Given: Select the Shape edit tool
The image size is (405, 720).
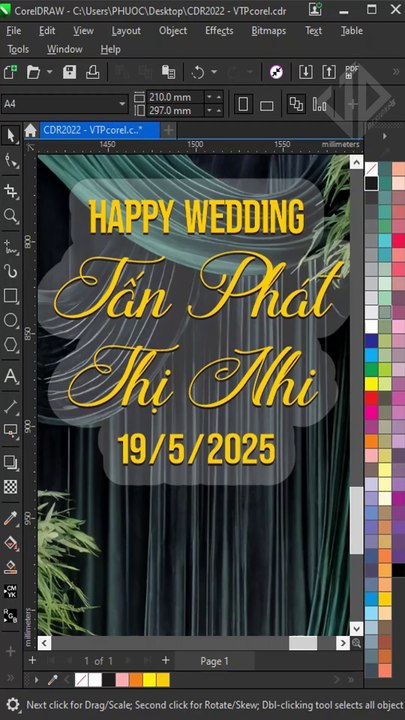Looking at the screenshot, I should click(10, 160).
